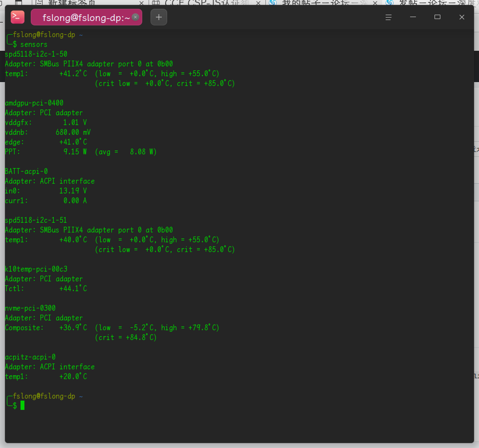
Task: Click the green cursor at the prompt
Action: click(x=22, y=405)
